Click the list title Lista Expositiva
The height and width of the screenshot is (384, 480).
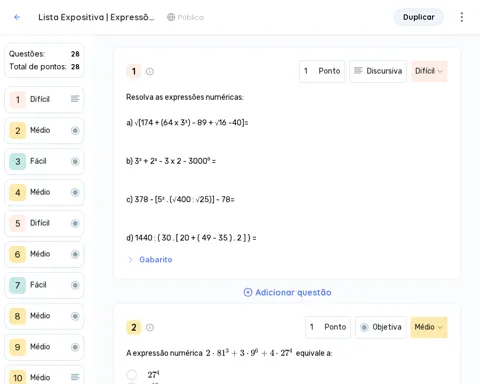point(96,17)
